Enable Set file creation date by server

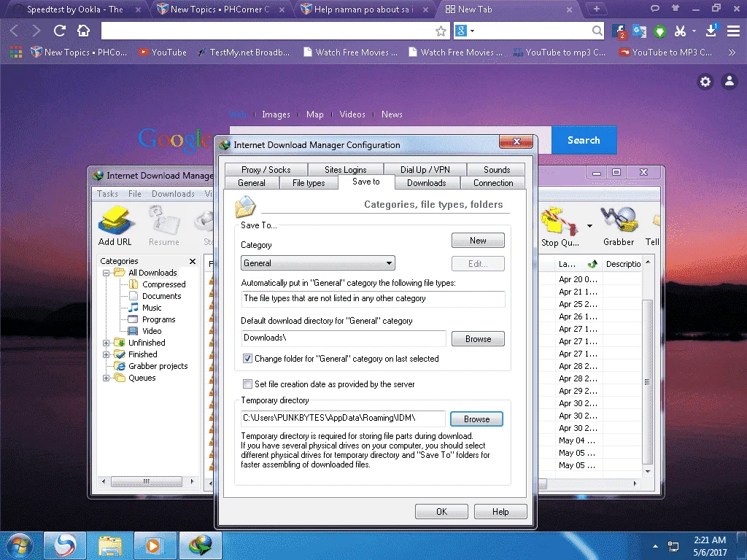click(x=247, y=384)
